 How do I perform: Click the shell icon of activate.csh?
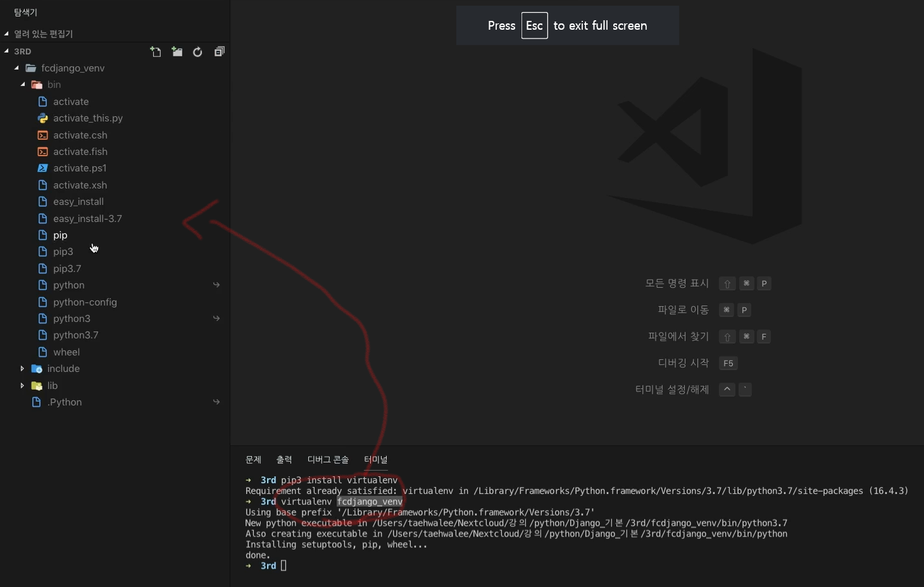42,135
